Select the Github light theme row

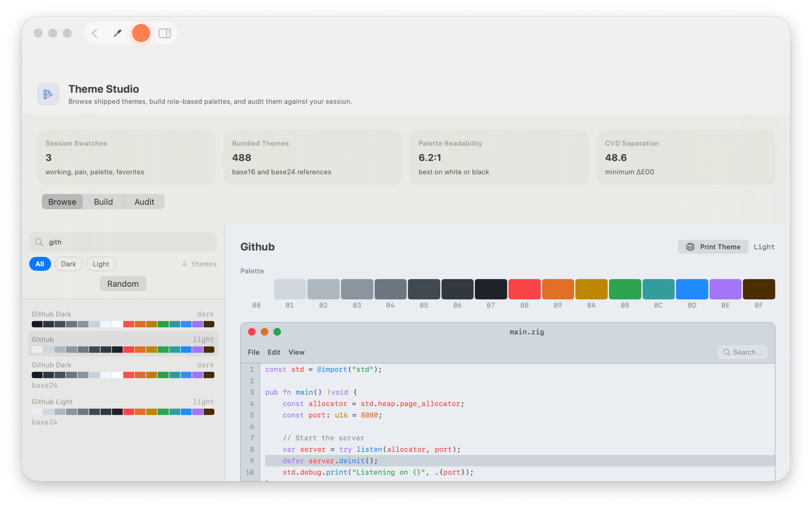[123, 344]
